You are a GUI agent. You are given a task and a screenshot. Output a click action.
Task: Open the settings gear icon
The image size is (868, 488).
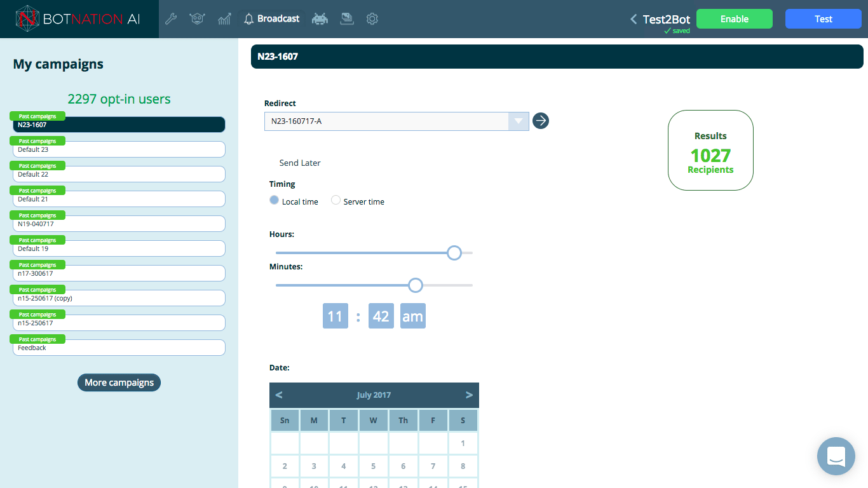(372, 19)
